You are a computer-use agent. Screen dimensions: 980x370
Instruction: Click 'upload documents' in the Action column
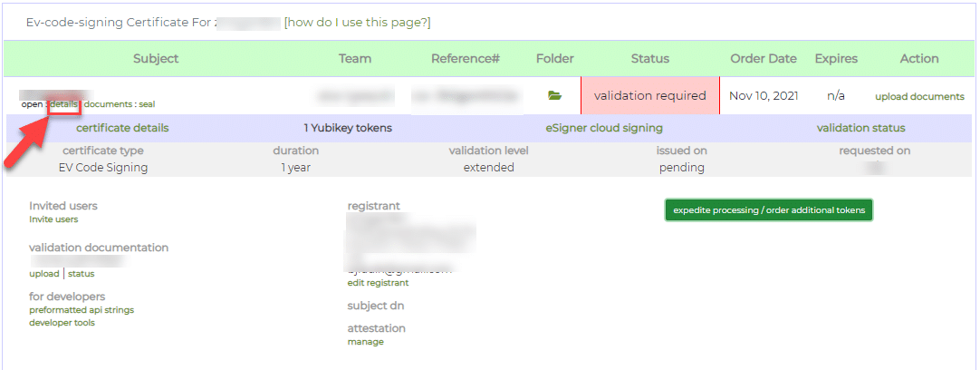tap(919, 97)
